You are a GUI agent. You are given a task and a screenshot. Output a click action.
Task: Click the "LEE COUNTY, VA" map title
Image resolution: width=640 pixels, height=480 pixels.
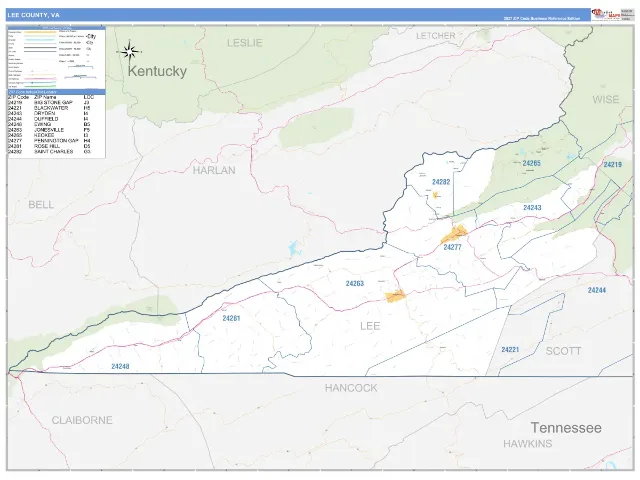coord(33,15)
